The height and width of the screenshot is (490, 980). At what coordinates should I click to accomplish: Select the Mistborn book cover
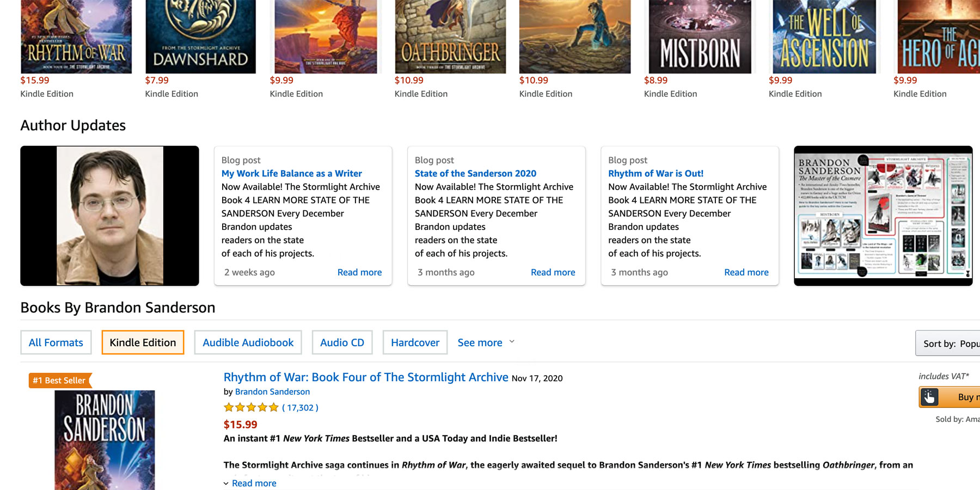(700, 36)
